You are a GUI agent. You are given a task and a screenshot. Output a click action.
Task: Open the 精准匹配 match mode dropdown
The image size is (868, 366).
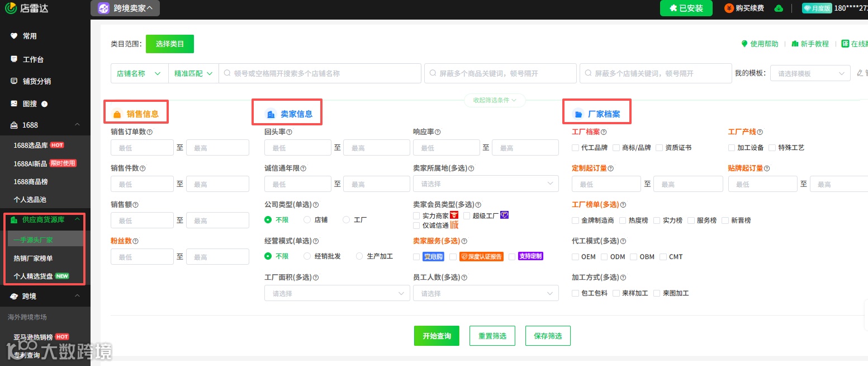point(193,73)
